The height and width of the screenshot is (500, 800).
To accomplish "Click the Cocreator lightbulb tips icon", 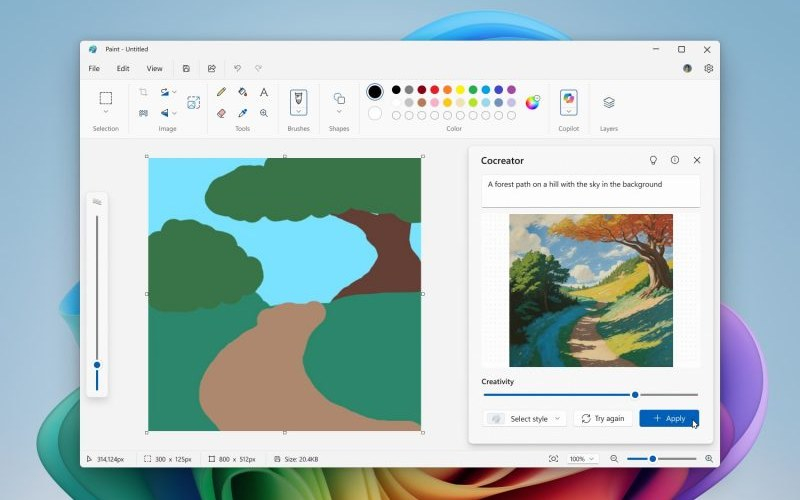I will pyautogui.click(x=653, y=160).
